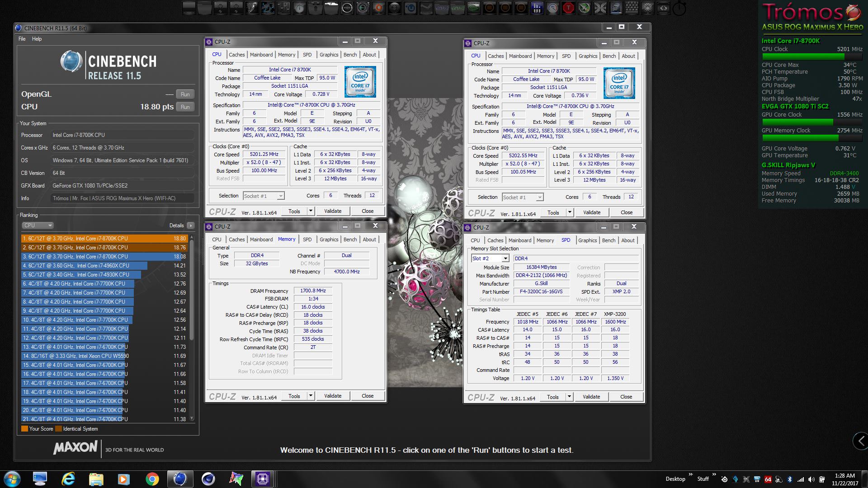Open Tools dropdown arrow in CPU-Z Memory window
This screenshot has height=488, width=868.
pos(311,396)
